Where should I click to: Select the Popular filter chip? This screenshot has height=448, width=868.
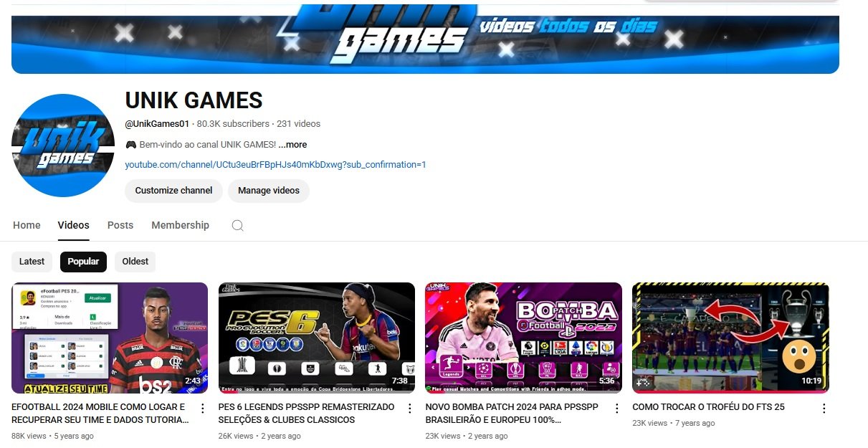(x=83, y=262)
